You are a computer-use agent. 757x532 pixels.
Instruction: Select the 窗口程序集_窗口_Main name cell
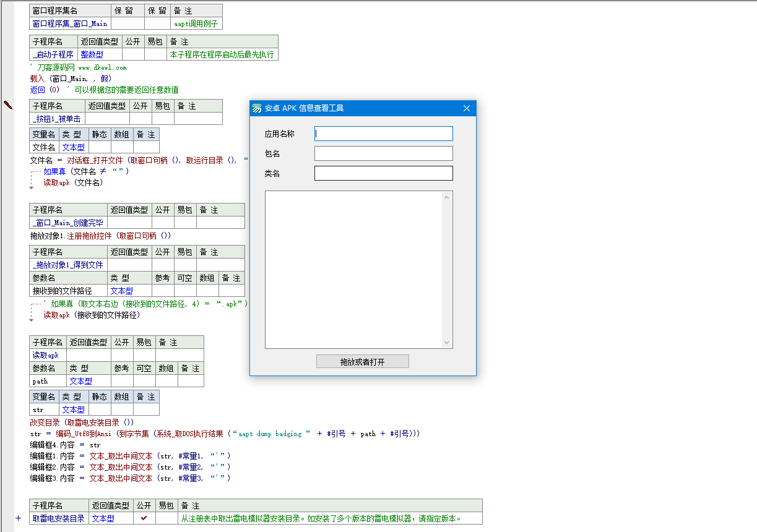click(70, 24)
